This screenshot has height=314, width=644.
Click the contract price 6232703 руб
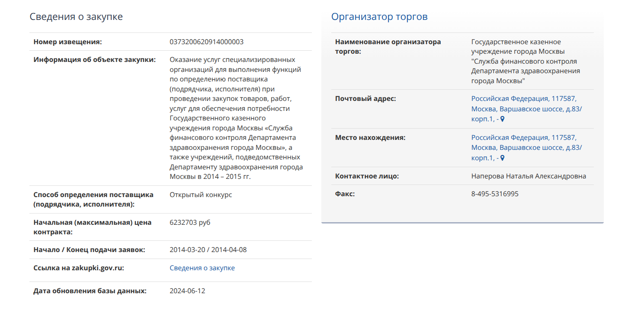[190, 223]
